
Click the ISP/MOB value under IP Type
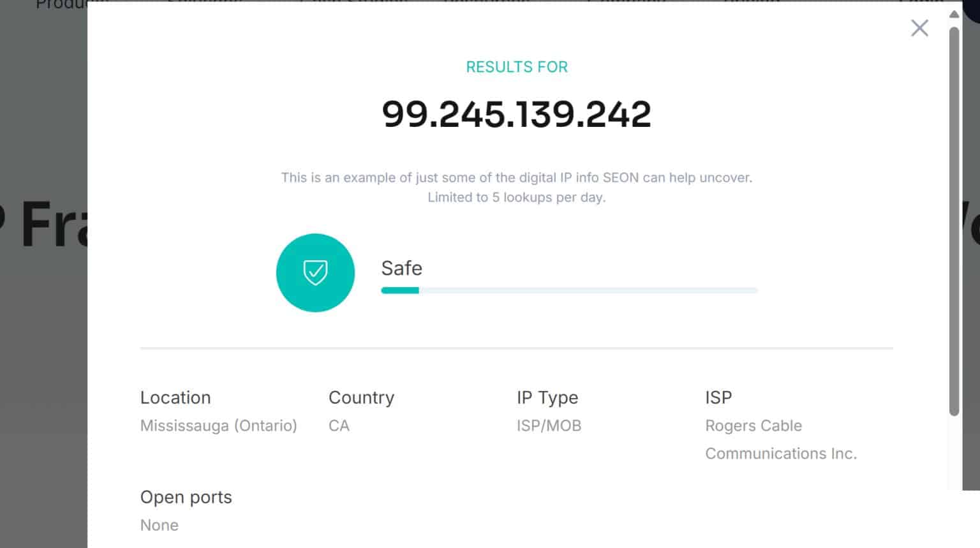(x=549, y=426)
